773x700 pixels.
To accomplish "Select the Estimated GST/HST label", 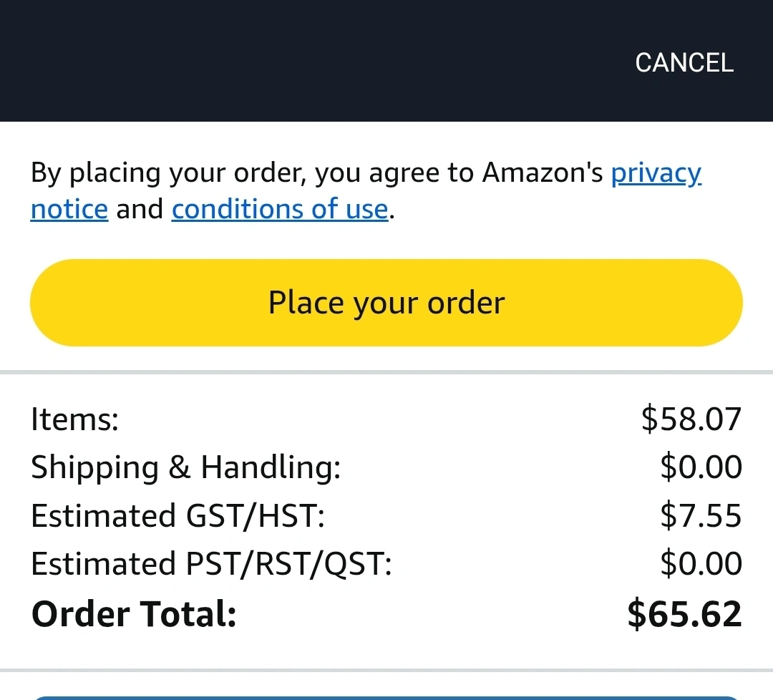I will pyautogui.click(x=178, y=516).
